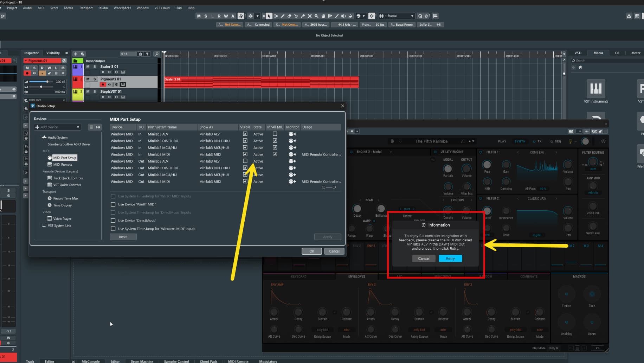Select the Draw pencil tool

pos(283,16)
